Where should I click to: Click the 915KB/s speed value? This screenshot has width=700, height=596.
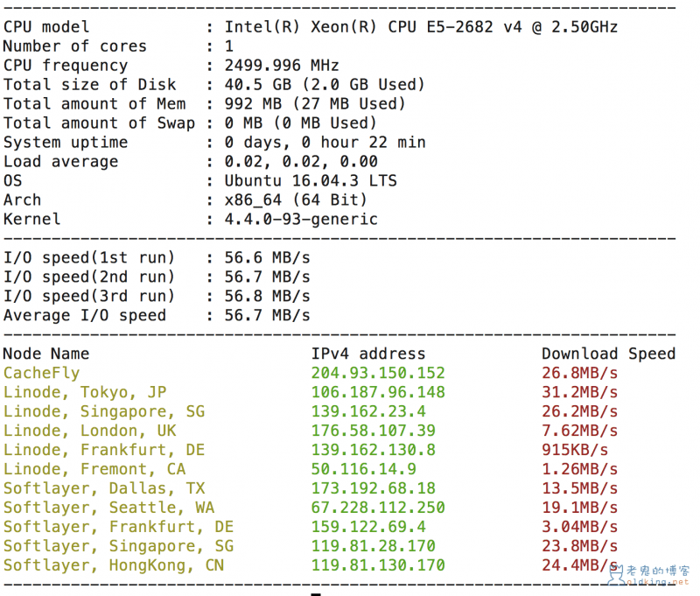pyautogui.click(x=575, y=450)
